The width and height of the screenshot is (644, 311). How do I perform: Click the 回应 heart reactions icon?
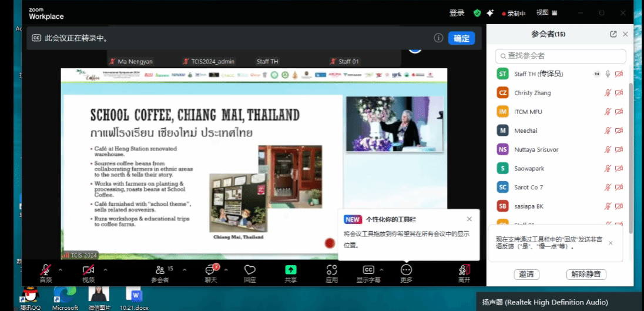[250, 270]
